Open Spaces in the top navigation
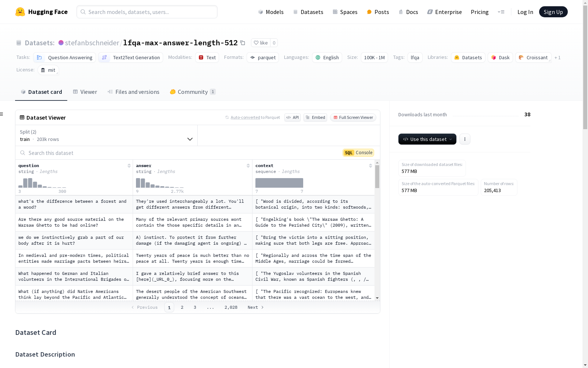The image size is (588, 368). [345, 12]
